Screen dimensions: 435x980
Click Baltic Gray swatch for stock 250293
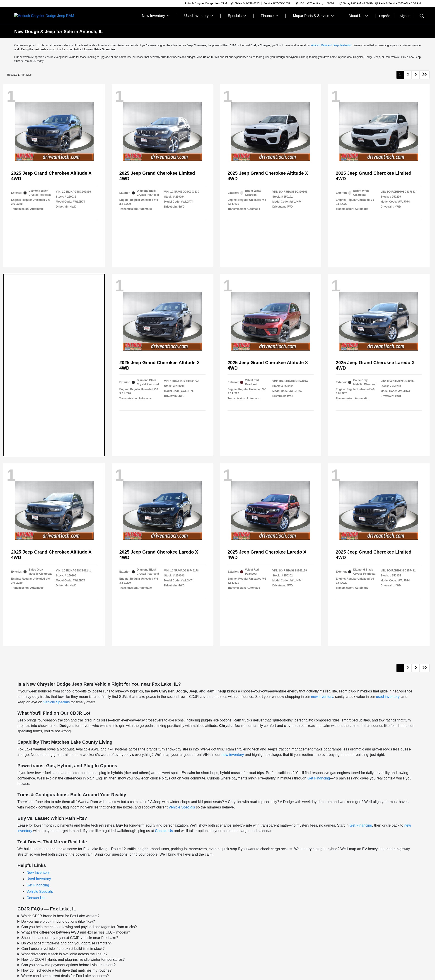click(x=350, y=382)
